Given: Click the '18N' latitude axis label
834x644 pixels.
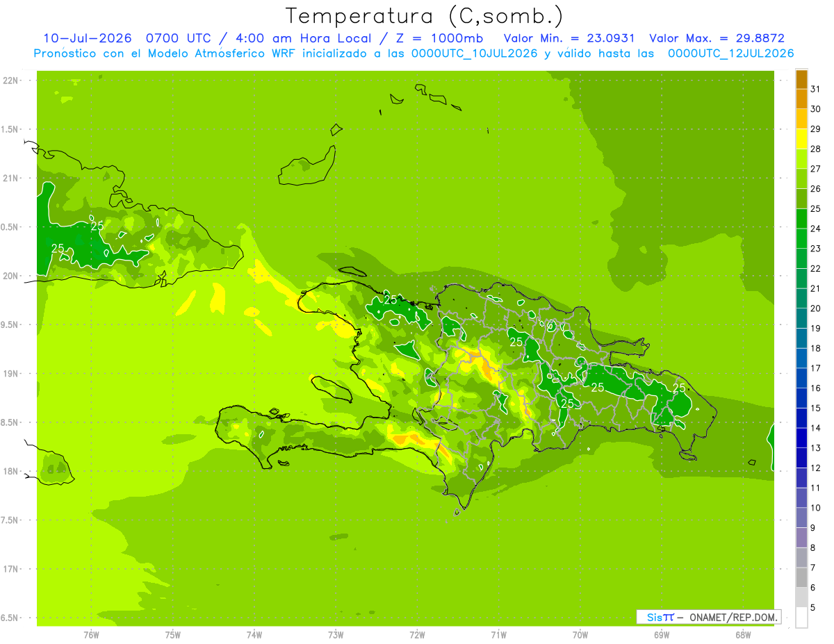Looking at the screenshot, I should (11, 471).
